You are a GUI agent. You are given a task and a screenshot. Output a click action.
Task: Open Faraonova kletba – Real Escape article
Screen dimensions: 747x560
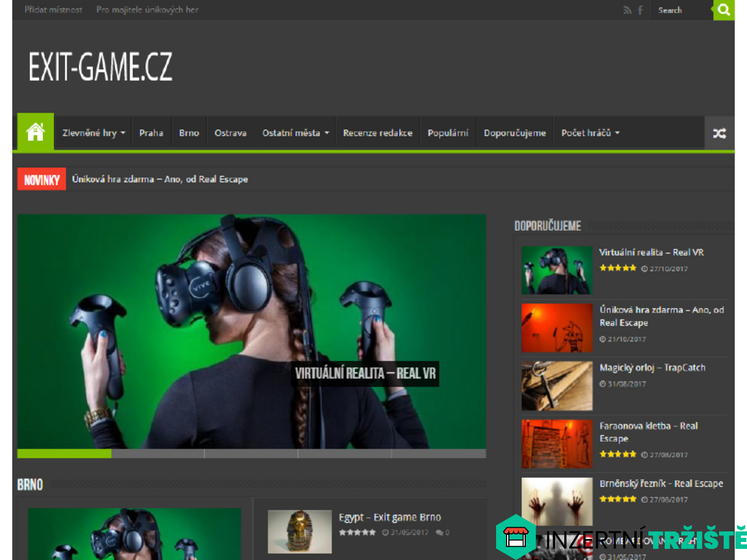(x=648, y=432)
